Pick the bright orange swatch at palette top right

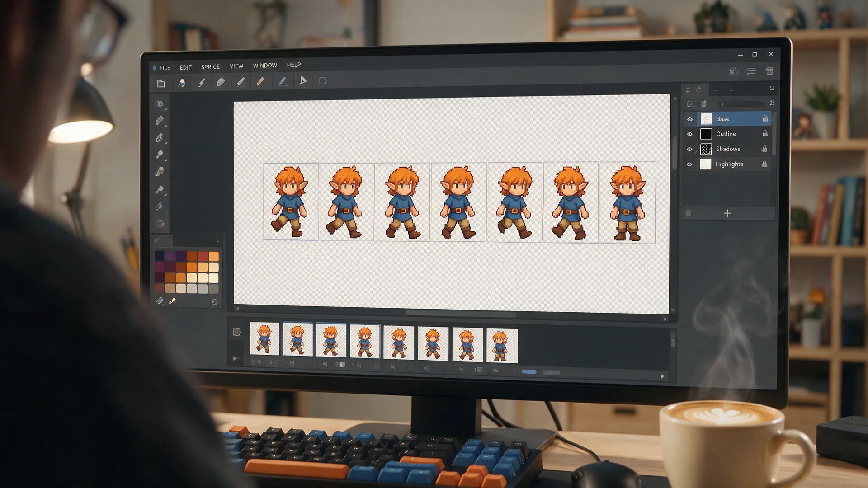[213, 257]
